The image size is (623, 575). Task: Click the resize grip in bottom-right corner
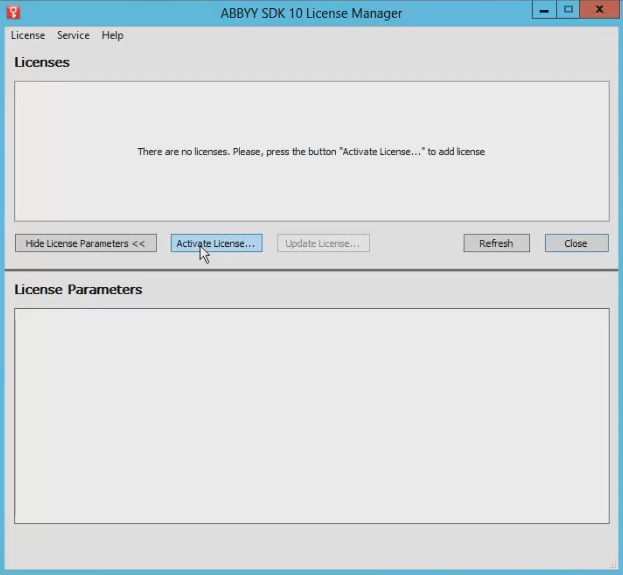coord(612,565)
